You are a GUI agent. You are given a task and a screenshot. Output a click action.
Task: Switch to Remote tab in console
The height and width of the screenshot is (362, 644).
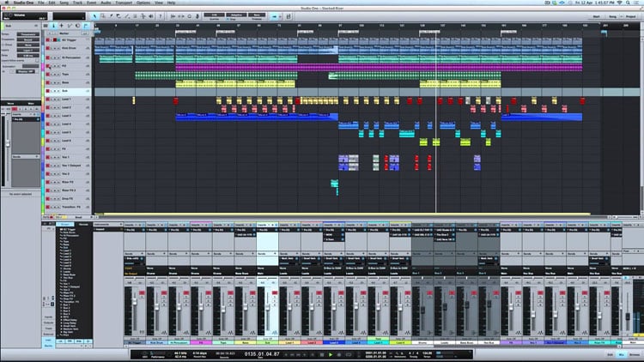pos(83,225)
